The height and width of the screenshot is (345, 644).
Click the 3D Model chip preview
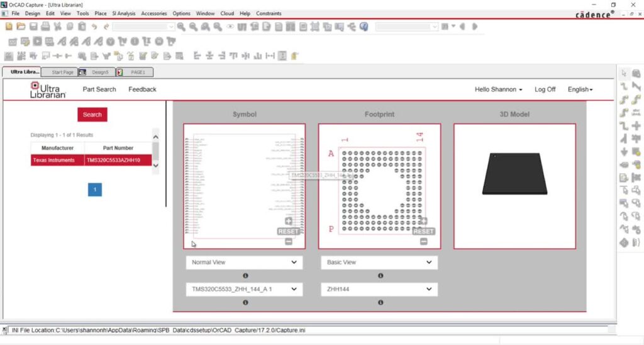514,174
